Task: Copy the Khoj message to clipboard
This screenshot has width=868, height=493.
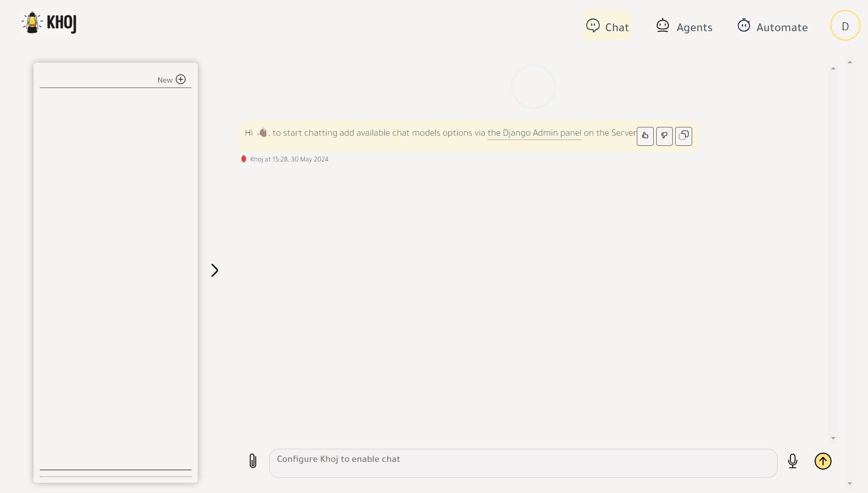Action: 683,136
